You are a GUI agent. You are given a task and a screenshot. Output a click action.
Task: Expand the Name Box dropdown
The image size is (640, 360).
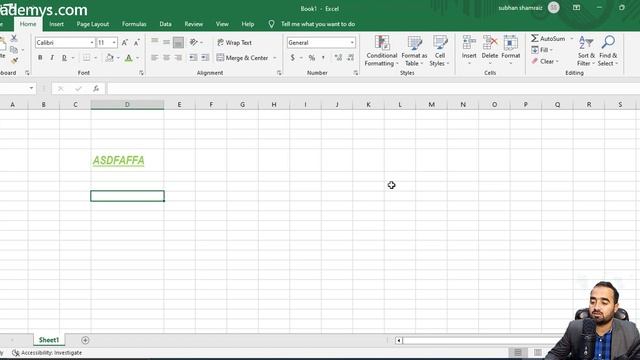tap(31, 88)
